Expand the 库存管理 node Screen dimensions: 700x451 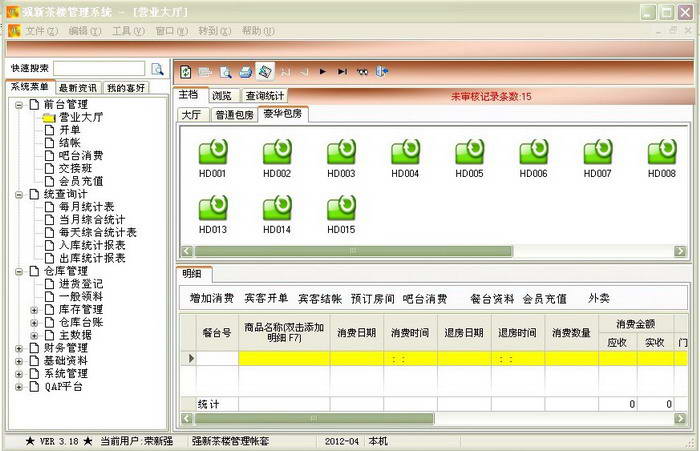34,310
